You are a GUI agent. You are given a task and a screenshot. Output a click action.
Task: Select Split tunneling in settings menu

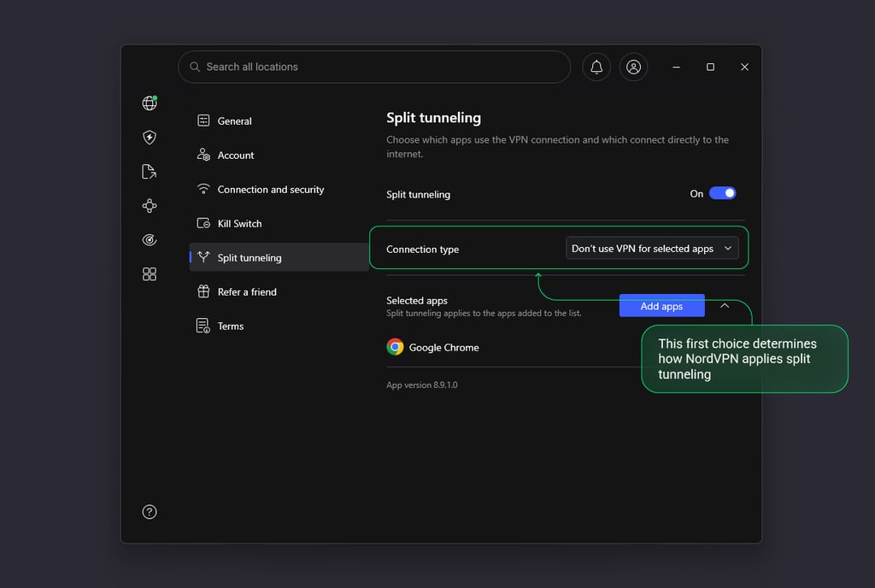[279, 257]
